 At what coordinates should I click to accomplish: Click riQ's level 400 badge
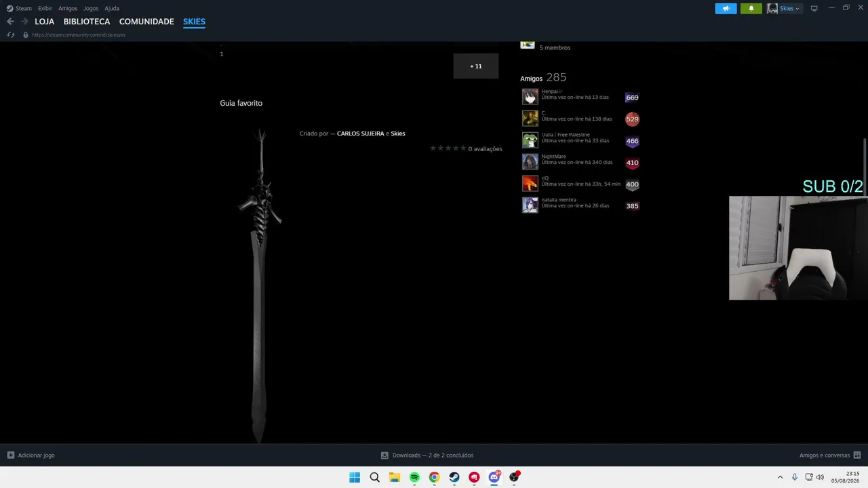tap(632, 184)
